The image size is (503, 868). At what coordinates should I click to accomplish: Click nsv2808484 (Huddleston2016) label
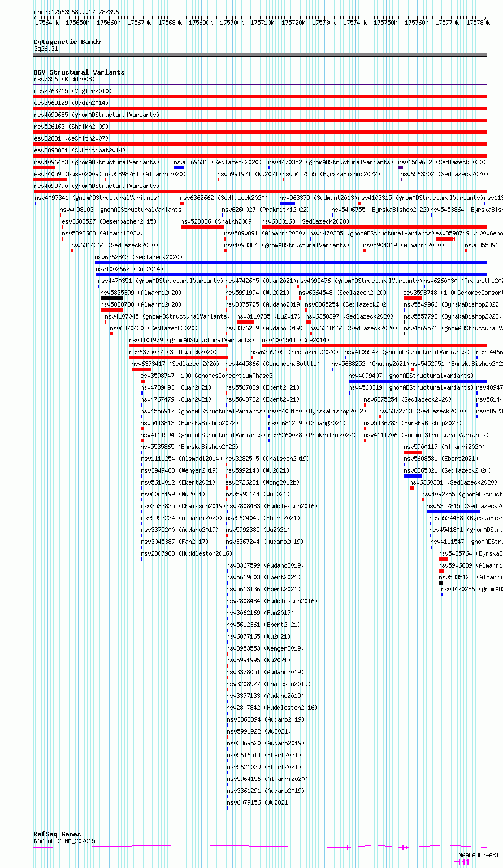click(272, 601)
